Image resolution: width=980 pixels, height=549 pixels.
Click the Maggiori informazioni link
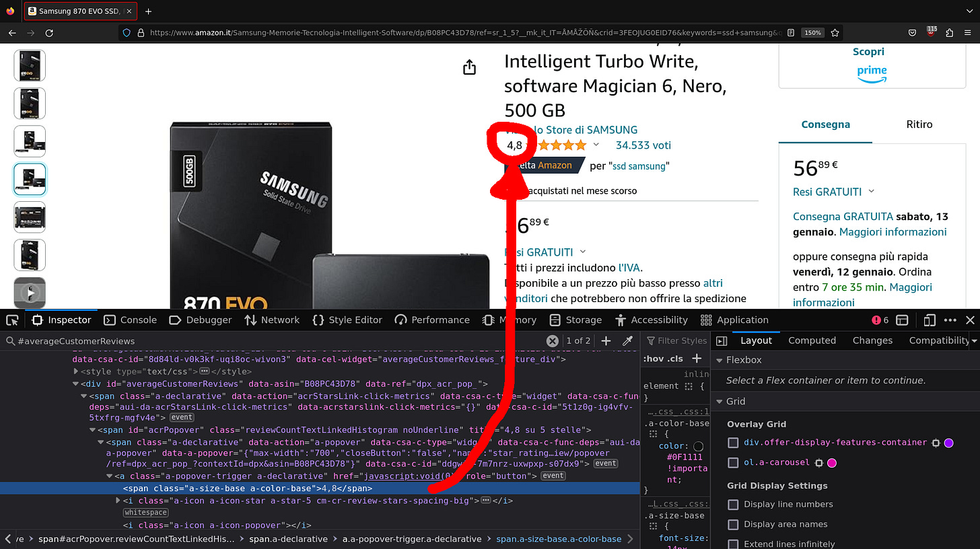point(893,231)
